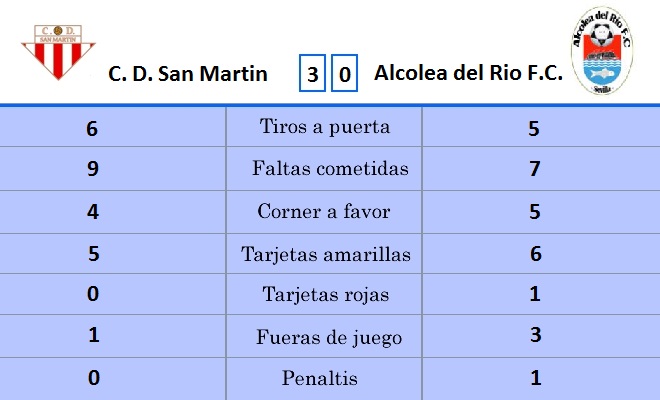Click San Martin's shots on goal value 6

[x=94, y=128]
